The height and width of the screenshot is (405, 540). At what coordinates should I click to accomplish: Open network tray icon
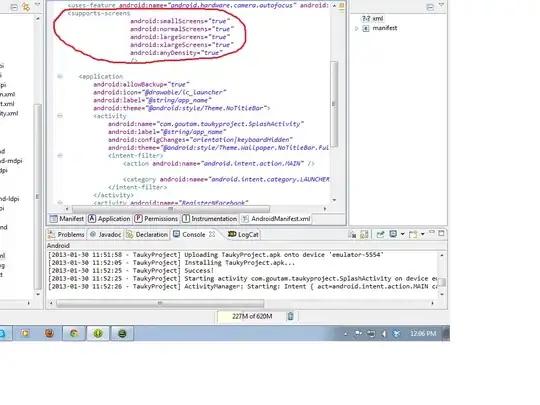point(371,334)
